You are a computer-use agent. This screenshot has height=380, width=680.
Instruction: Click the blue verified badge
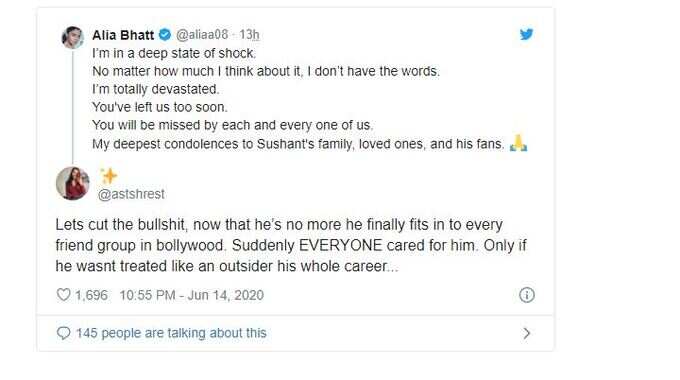(165, 35)
